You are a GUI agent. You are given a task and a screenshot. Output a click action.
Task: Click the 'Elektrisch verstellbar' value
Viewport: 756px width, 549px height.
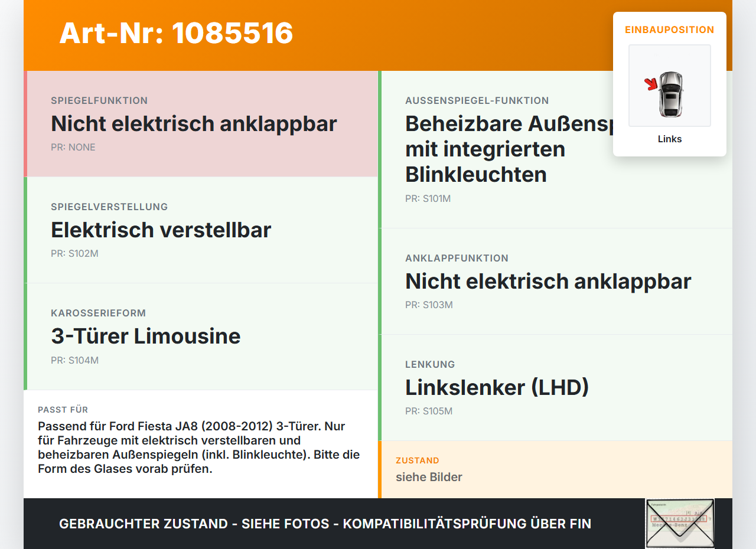[161, 230]
